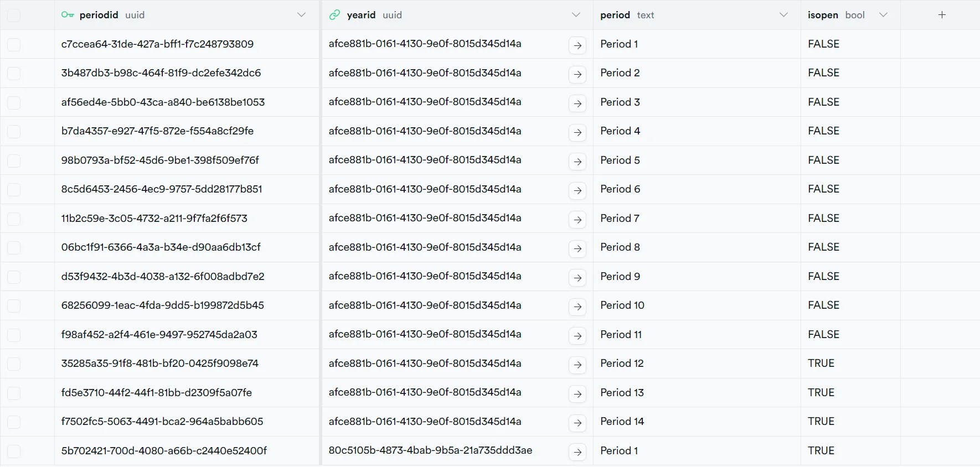Click the add new column plus icon
980x467 pixels.
click(x=942, y=15)
